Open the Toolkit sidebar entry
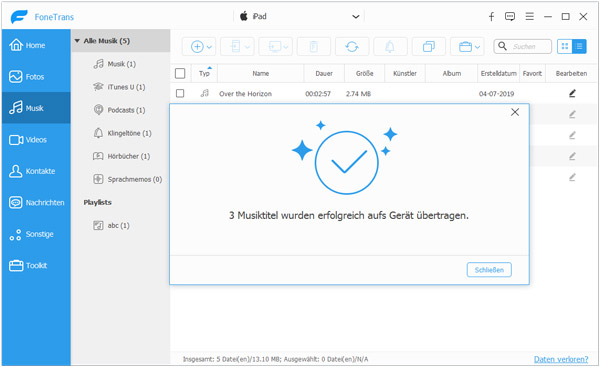This screenshot has width=600, height=367. pos(36,265)
